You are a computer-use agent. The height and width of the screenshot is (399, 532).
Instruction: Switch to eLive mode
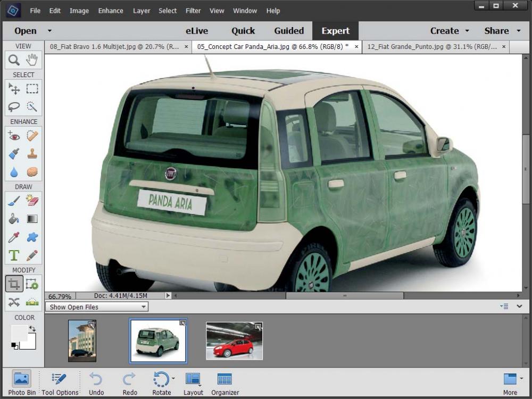[x=197, y=31]
